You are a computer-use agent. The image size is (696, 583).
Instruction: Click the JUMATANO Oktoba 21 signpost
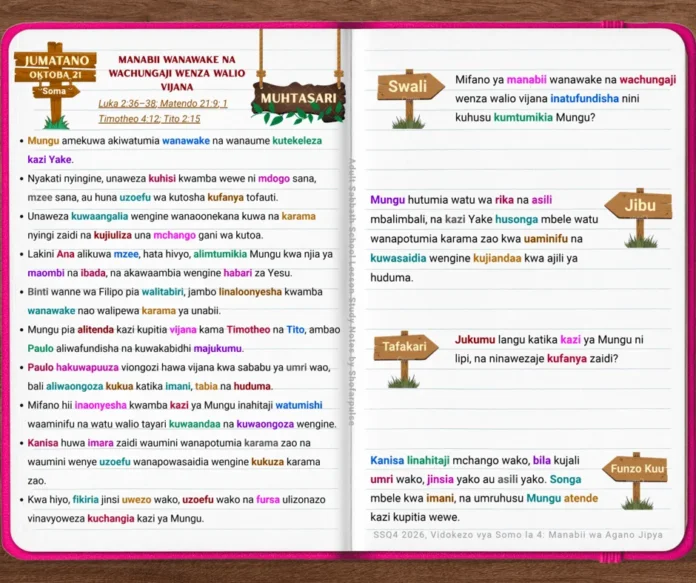click(55, 84)
